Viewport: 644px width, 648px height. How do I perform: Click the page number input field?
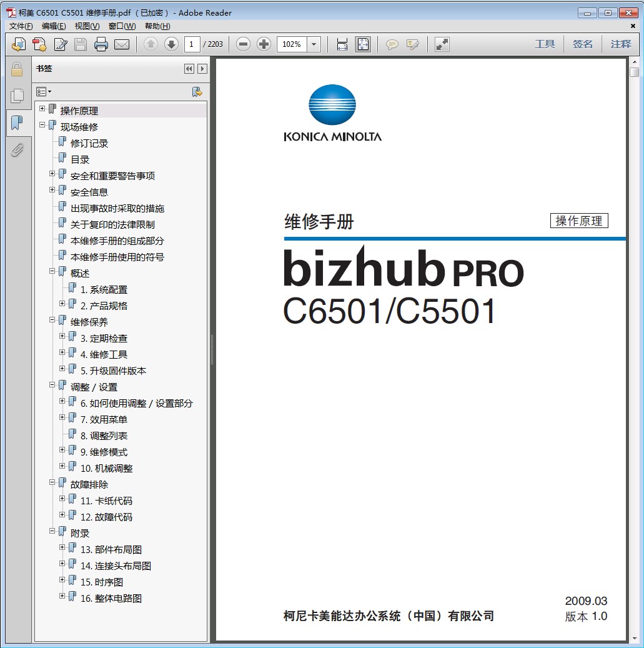click(192, 44)
